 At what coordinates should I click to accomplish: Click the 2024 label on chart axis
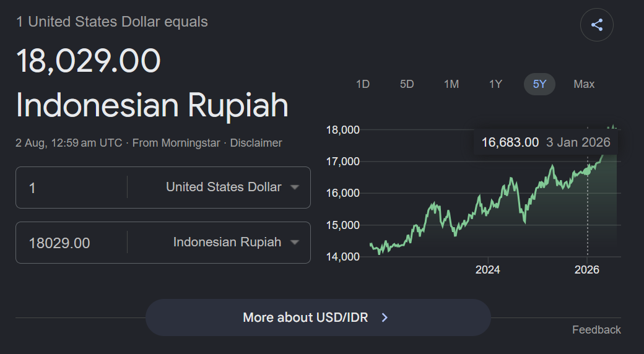487,270
